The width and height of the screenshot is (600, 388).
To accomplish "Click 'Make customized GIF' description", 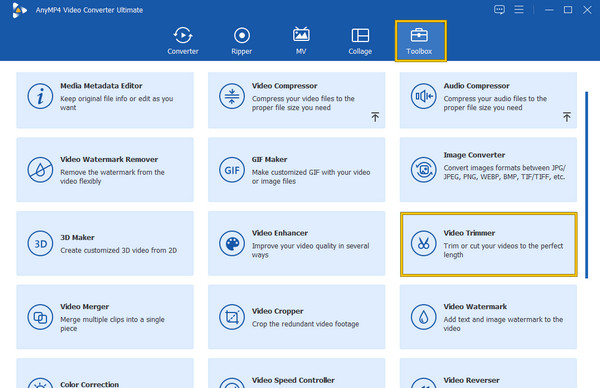I will pos(311,177).
